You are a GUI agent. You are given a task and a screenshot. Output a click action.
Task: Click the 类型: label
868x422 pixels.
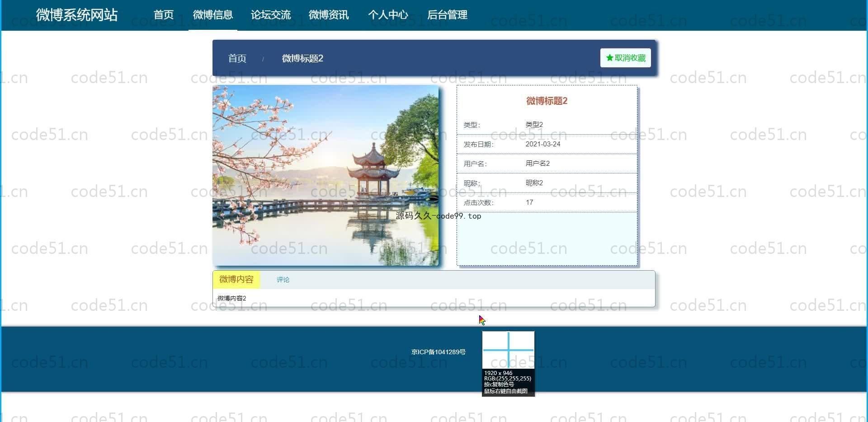coord(472,125)
